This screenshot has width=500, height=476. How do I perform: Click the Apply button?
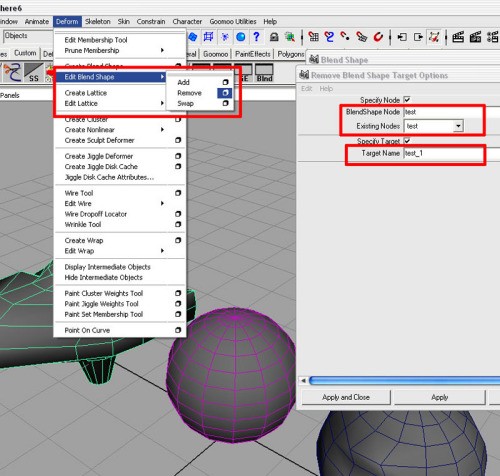coord(439,397)
